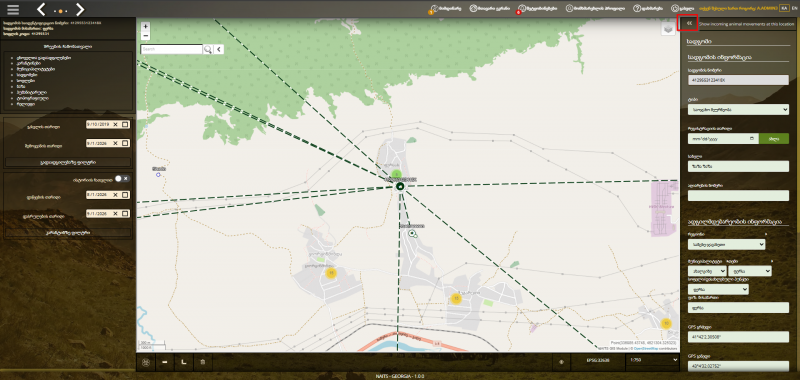The height and width of the screenshot is (380, 800).
Task: Click the green cluster marker above the central location
Action: click(396, 174)
